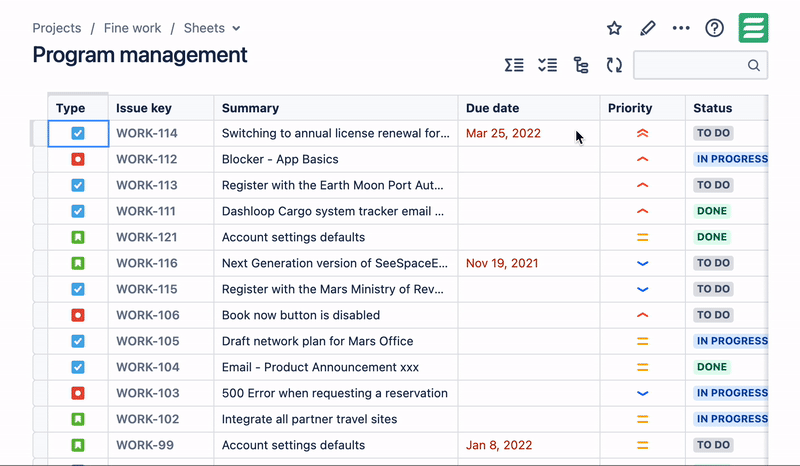Open the TO DO status of WORK-106
Screen dimensions: 800x466
point(713,315)
